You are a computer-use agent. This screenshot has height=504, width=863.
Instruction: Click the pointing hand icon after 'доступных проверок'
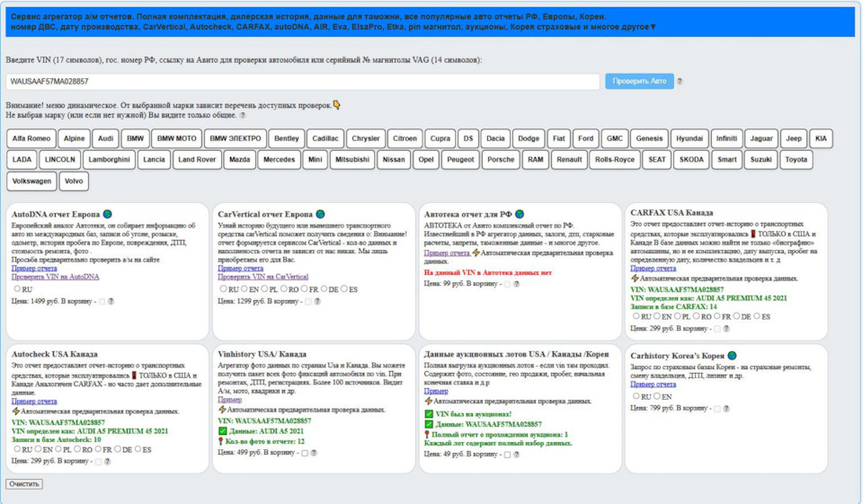(337, 104)
